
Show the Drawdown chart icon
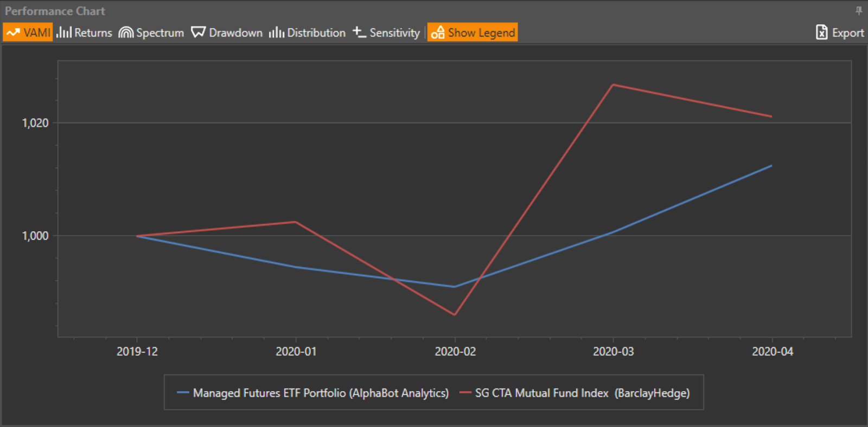198,33
